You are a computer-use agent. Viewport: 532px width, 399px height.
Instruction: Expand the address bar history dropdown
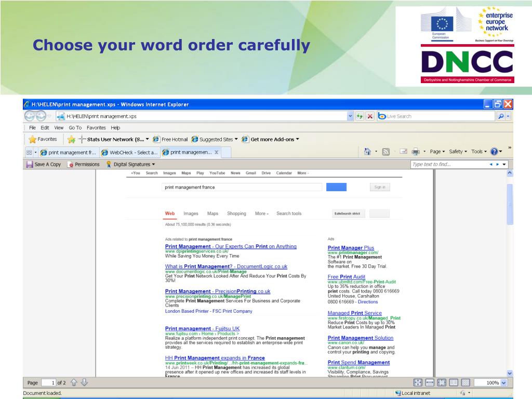click(351, 116)
